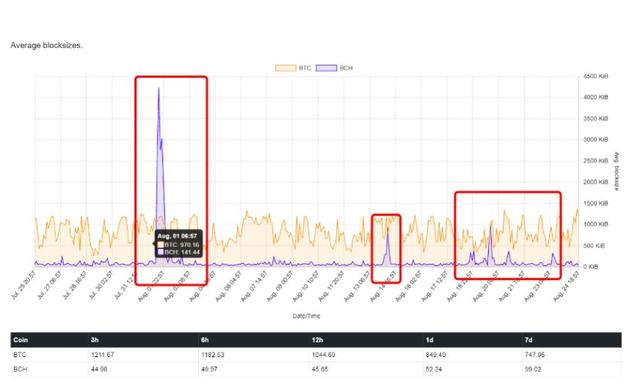This screenshot has width=640, height=388.
Task: Click BCH 6h value 49.57
Action: tap(209, 369)
